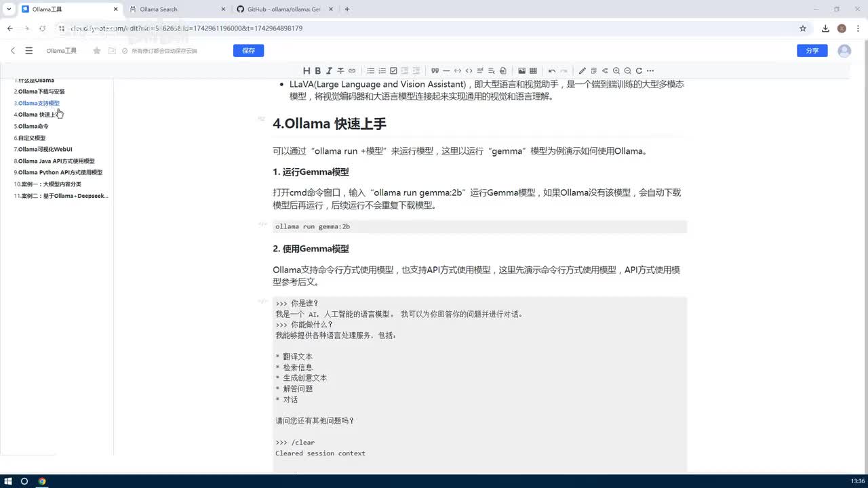The height and width of the screenshot is (488, 868).
Task: Star the Ollama工具 note as favorite
Action: point(97,51)
